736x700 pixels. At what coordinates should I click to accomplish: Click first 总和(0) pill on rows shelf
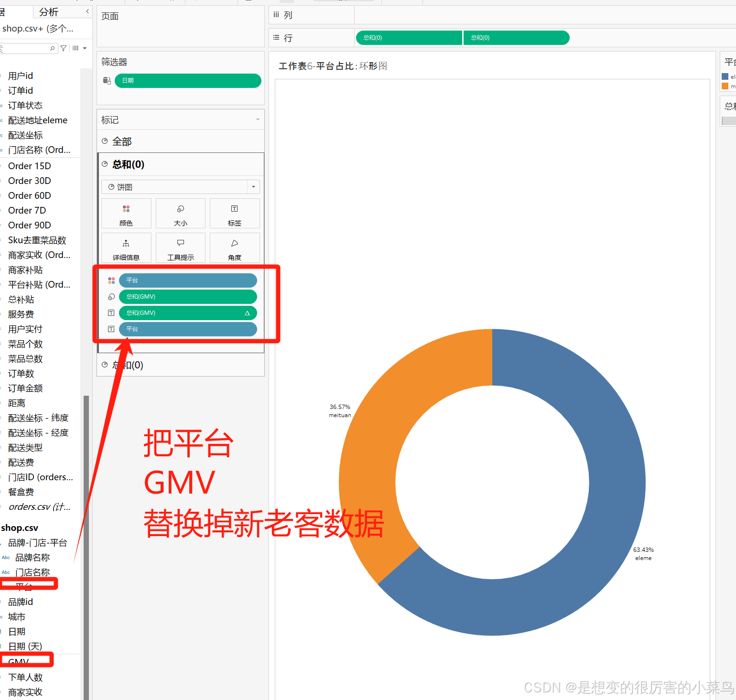(x=409, y=38)
